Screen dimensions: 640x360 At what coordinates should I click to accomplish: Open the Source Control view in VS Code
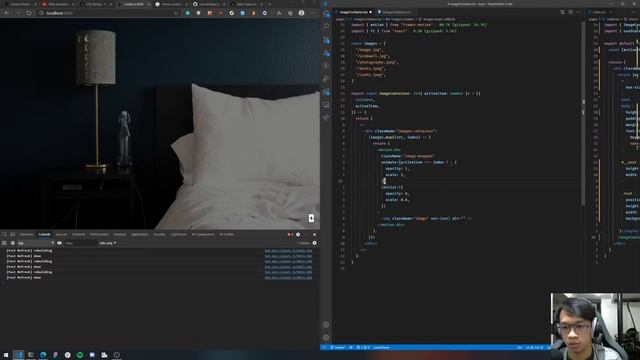[x=326, y=40]
